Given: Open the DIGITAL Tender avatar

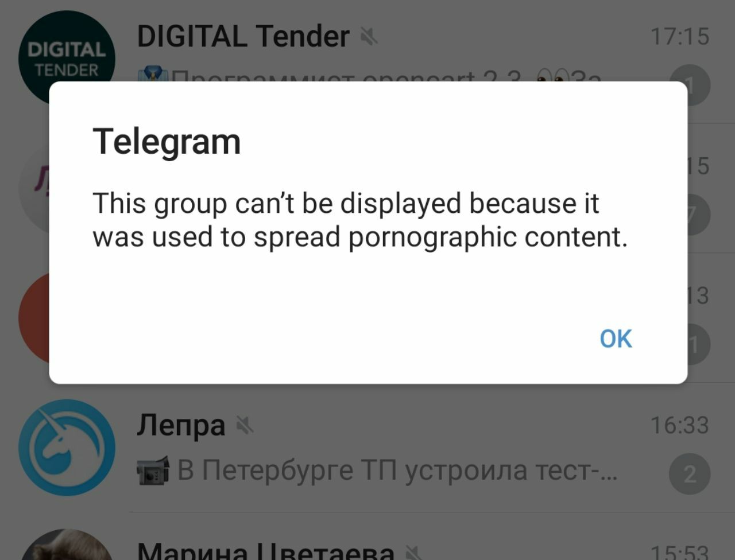Looking at the screenshot, I should [67, 59].
